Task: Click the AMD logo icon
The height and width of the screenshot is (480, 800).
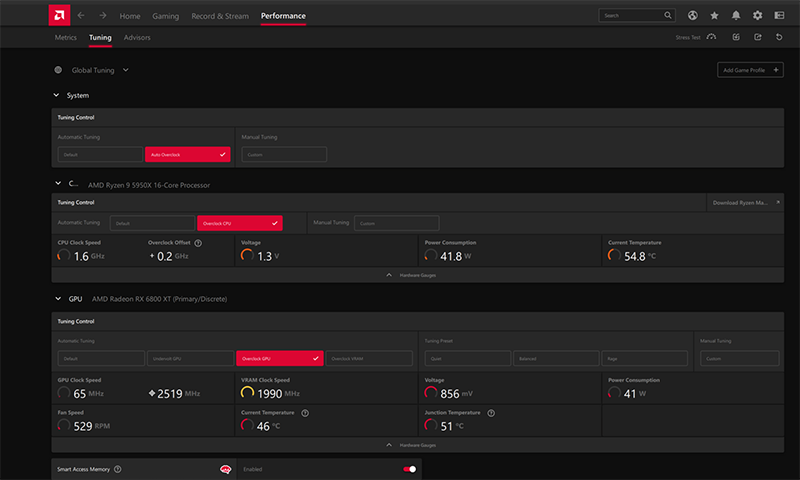Action: tap(59, 15)
